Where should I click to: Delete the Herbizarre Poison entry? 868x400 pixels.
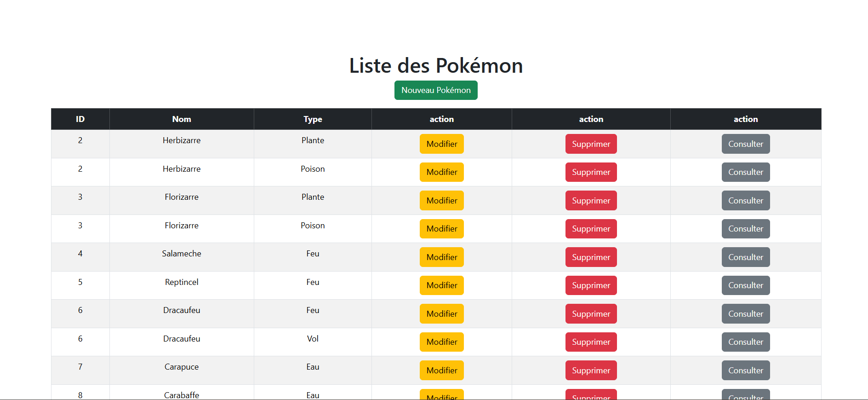tap(591, 172)
